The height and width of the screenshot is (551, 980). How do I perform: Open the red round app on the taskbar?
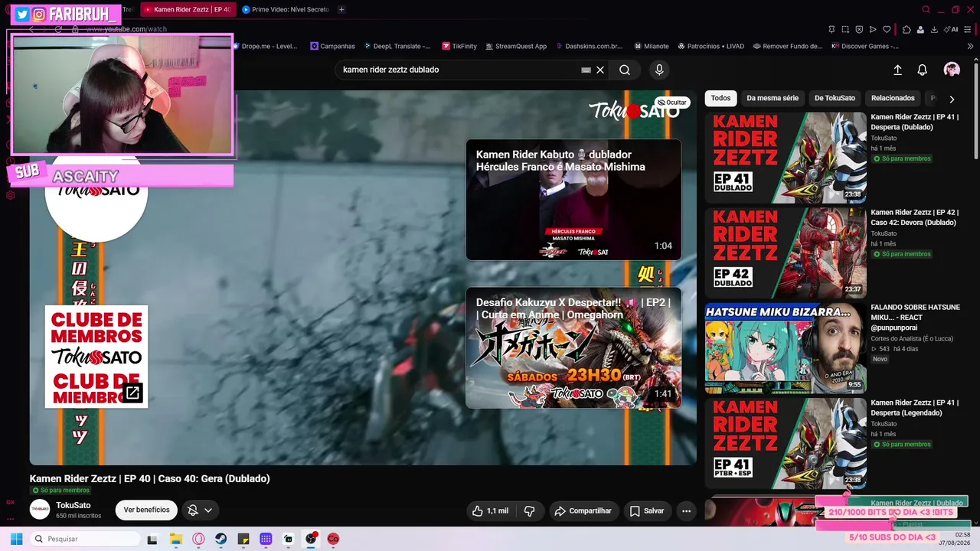(x=333, y=539)
